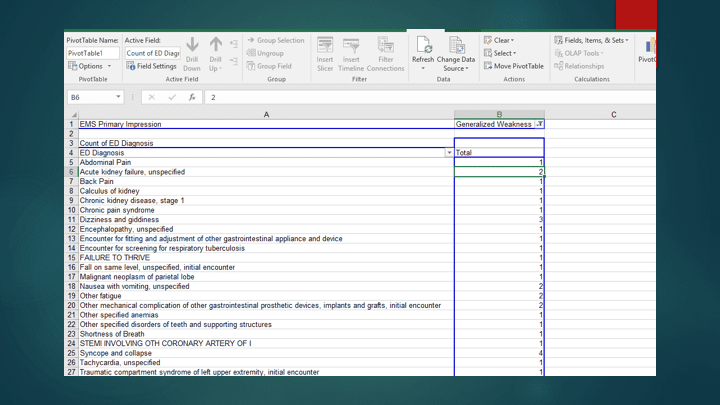
Task: Open Field Settings for active field
Action: coord(152,67)
